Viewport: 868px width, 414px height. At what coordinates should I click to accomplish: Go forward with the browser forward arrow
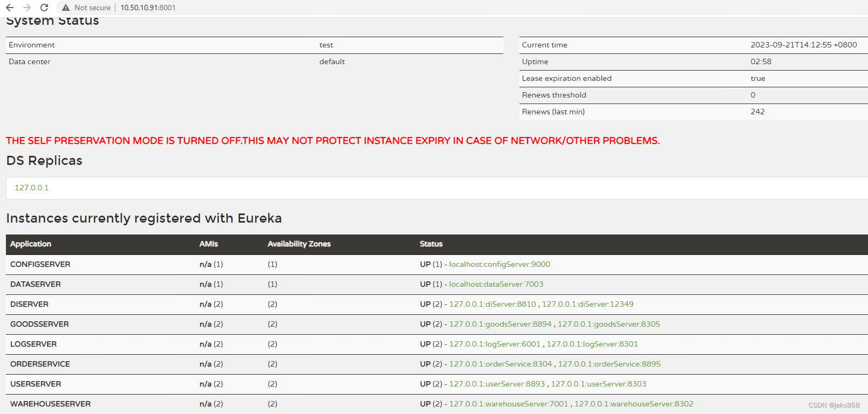[27, 8]
